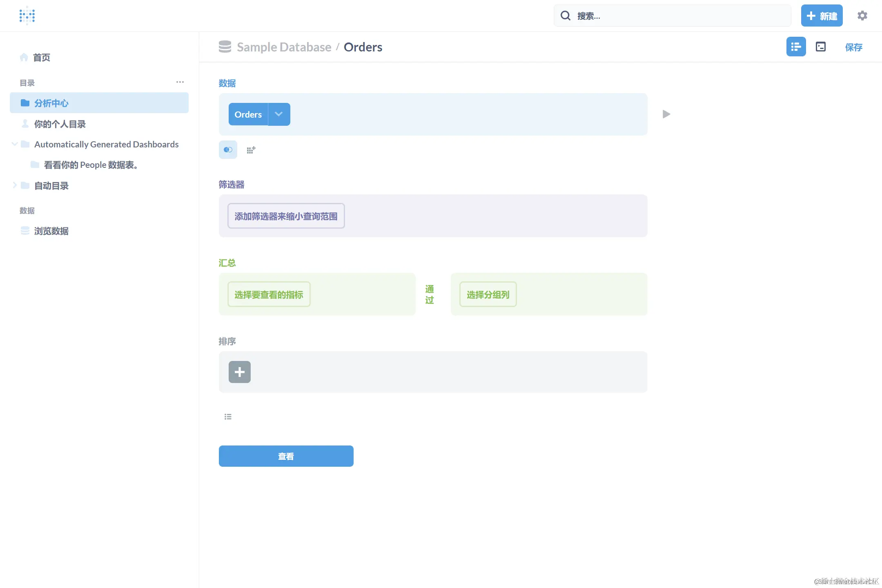Image resolution: width=882 pixels, height=588 pixels.
Task: Click 保存 to save question
Action: 853,47
